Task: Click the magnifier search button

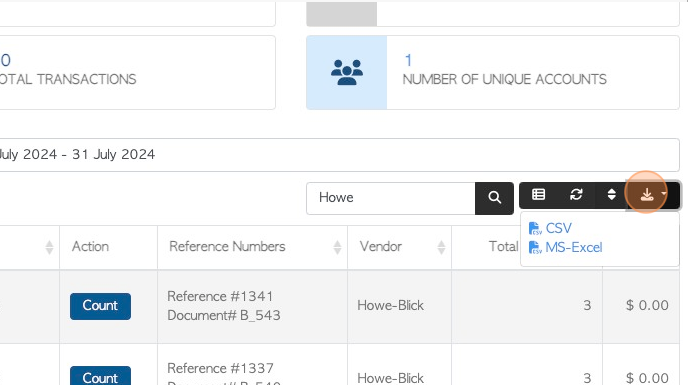Action: (x=494, y=198)
